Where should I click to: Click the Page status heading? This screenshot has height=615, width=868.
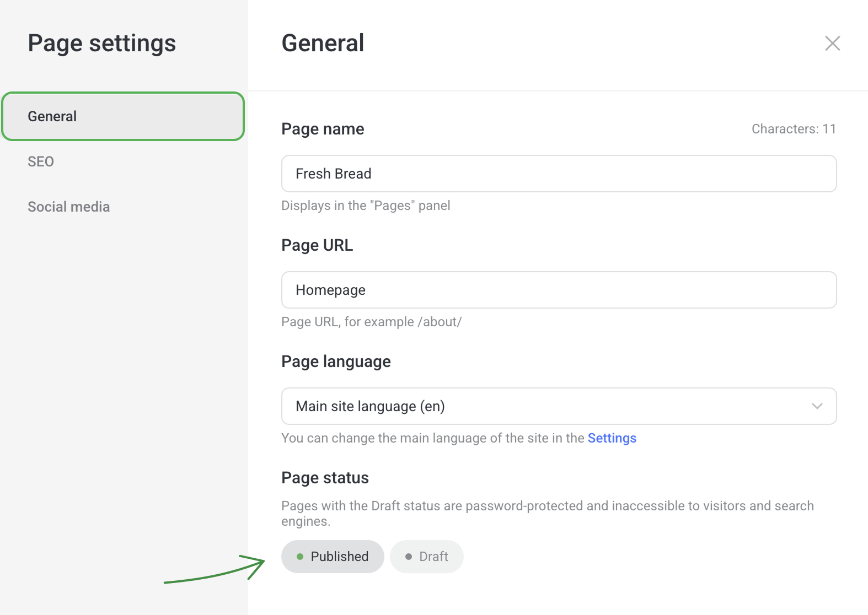click(325, 478)
